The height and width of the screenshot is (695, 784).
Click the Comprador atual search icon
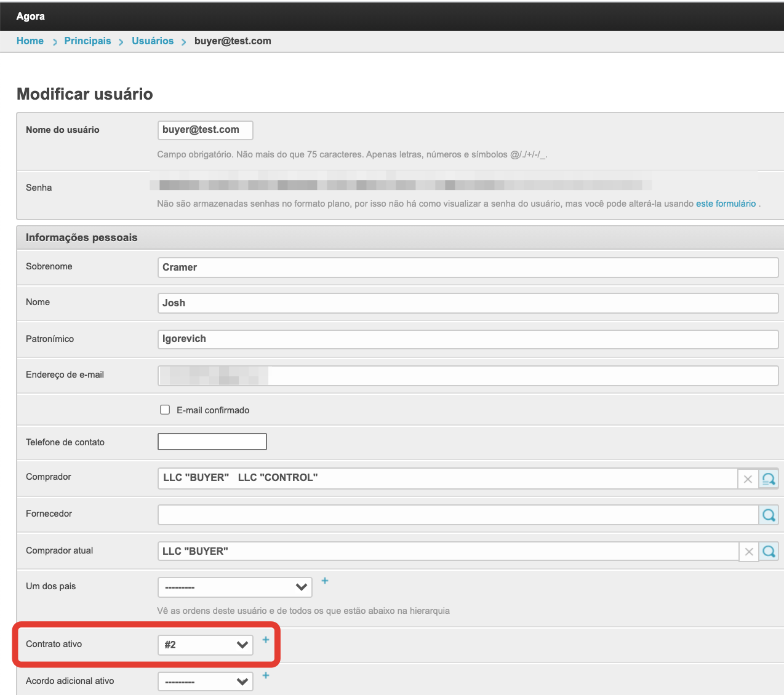click(x=769, y=551)
